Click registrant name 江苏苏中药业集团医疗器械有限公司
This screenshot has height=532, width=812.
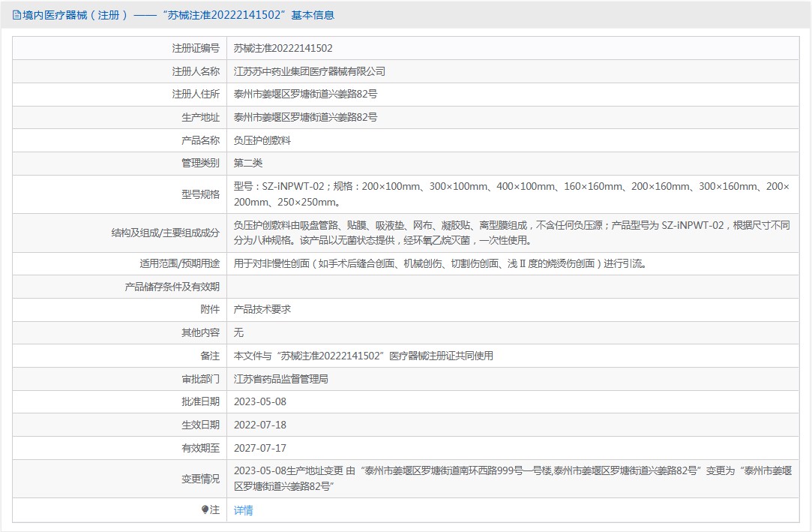tap(309, 71)
